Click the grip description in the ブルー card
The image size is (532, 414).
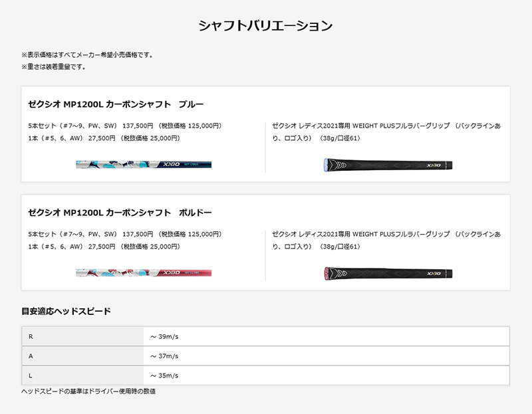(386, 132)
